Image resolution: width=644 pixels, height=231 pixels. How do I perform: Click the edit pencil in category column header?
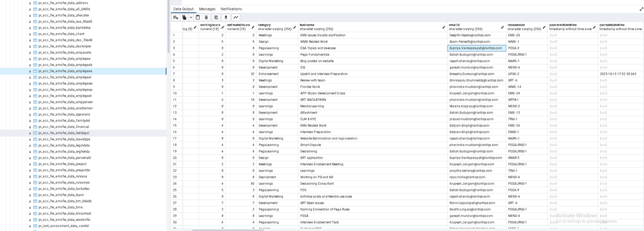point(295,27)
